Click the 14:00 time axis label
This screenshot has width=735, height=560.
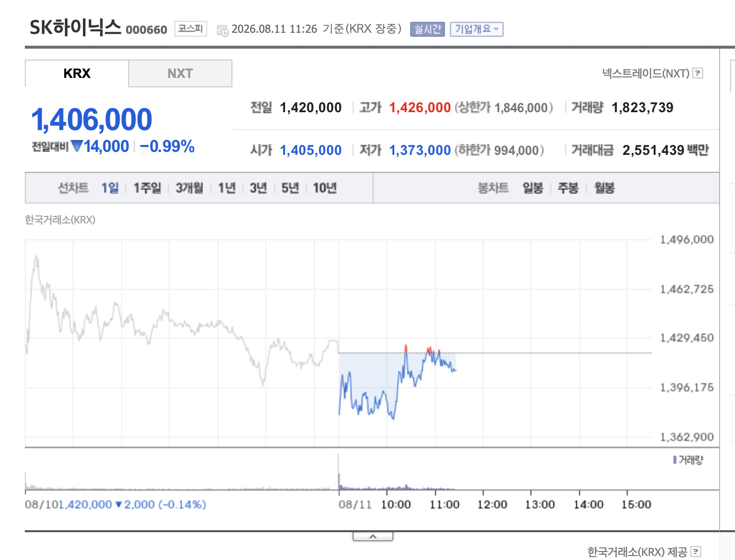pos(588,505)
